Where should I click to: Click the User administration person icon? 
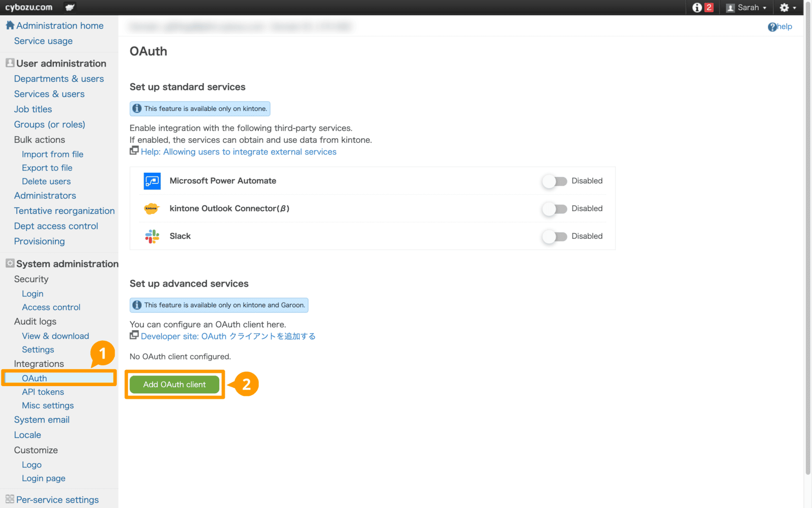[10, 62]
